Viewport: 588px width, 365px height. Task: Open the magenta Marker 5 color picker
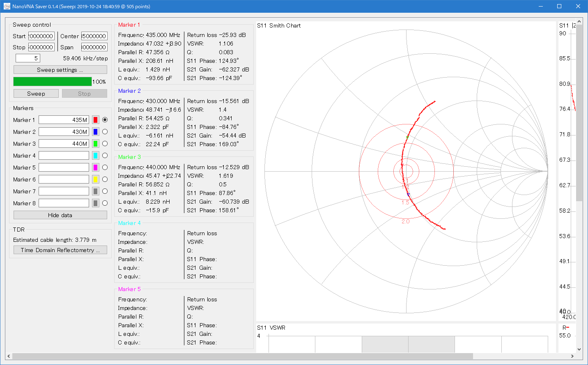96,168
